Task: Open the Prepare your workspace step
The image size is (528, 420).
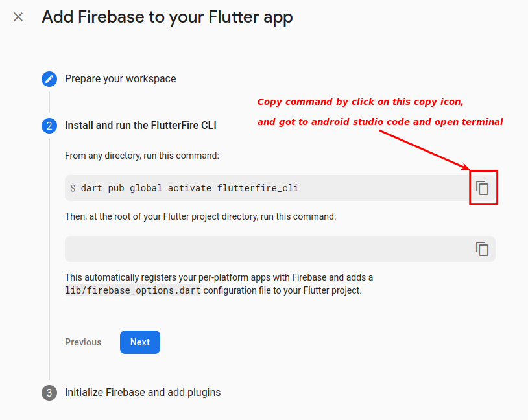Action: click(120, 79)
